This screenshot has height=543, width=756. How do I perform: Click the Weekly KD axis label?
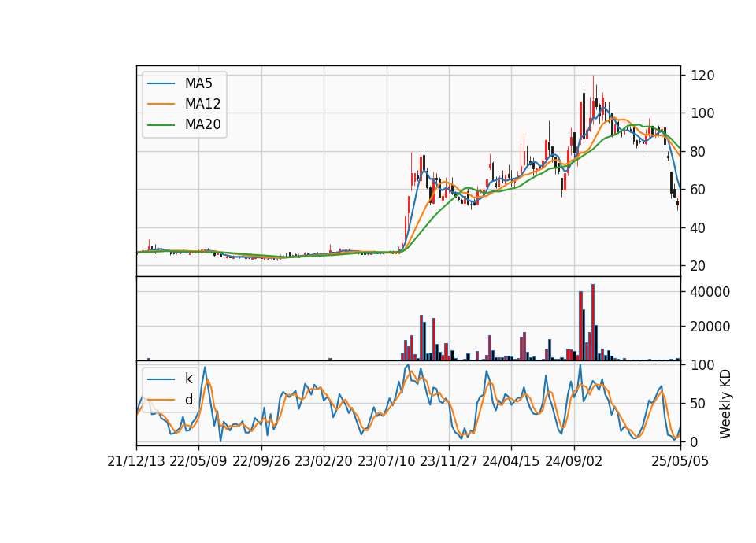[x=725, y=404]
